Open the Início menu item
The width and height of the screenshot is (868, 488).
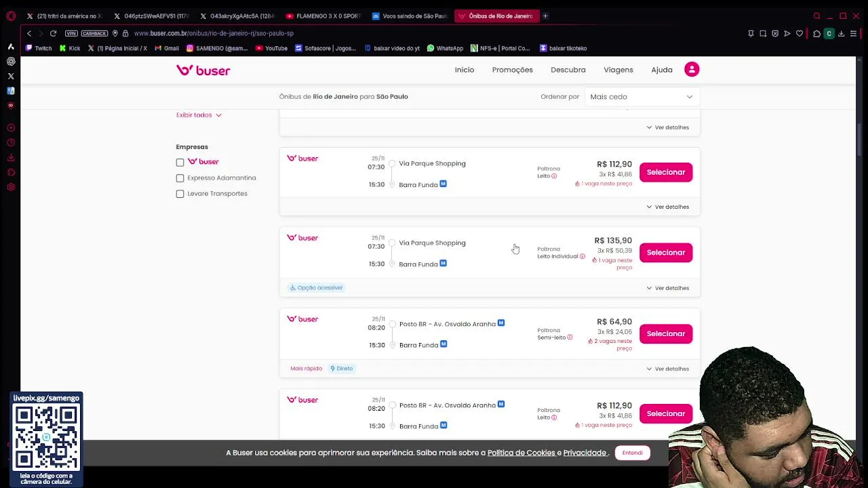[x=465, y=70]
